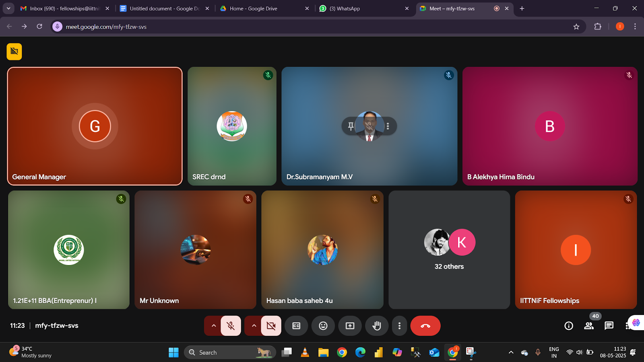Launch VLC media player from taskbar
The image size is (644, 362).
(x=305, y=352)
